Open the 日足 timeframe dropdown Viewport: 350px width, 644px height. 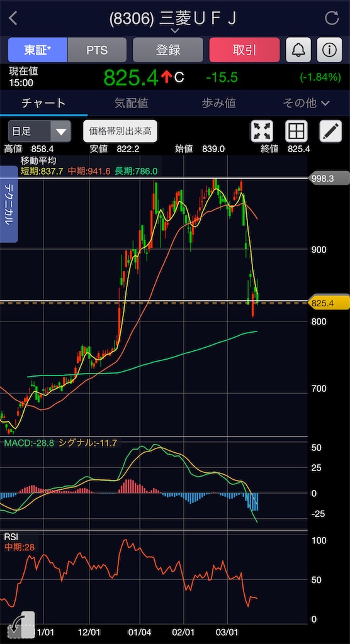click(40, 131)
